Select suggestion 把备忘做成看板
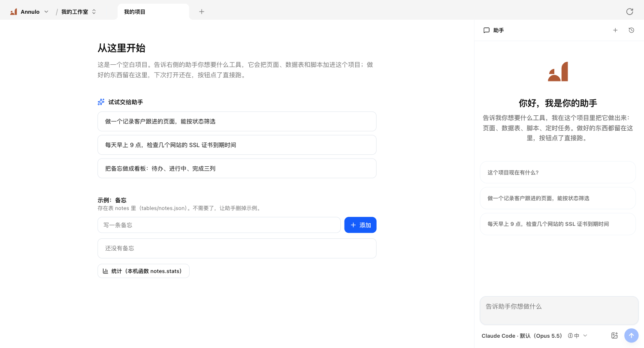The image size is (644, 348). (237, 168)
